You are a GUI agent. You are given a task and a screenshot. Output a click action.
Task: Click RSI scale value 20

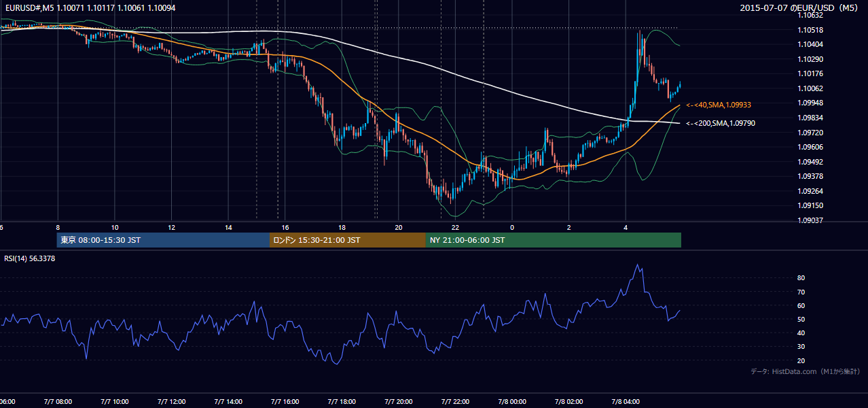click(801, 360)
